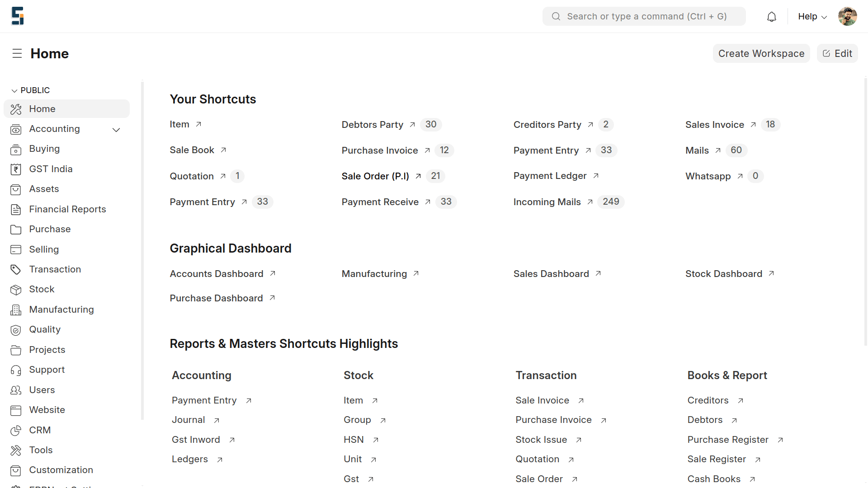Select the Accounting icon in the sidebar
Viewport: 868px width, 488px height.
click(x=16, y=129)
